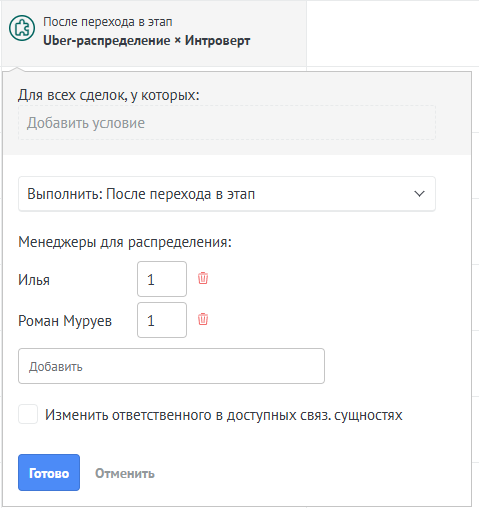Viewport: 479px width, 508px height.
Task: Click the Добавить условие field
Action: [x=227, y=123]
